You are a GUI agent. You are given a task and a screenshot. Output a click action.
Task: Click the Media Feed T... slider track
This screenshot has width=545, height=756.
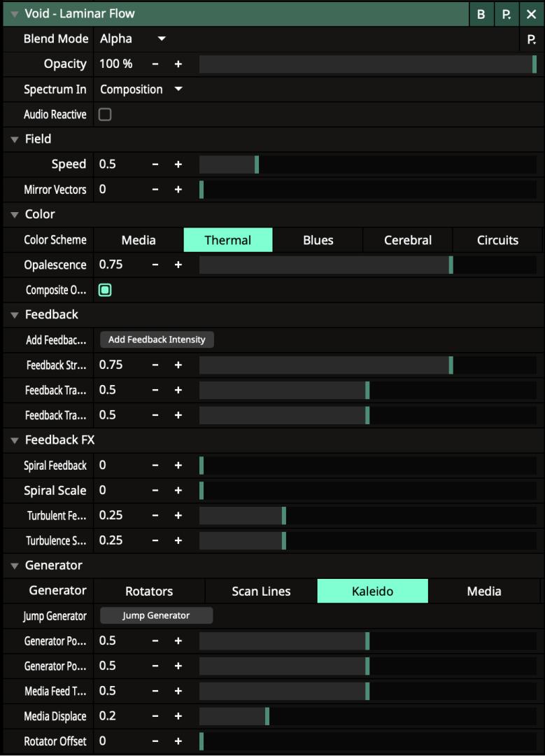[368, 691]
